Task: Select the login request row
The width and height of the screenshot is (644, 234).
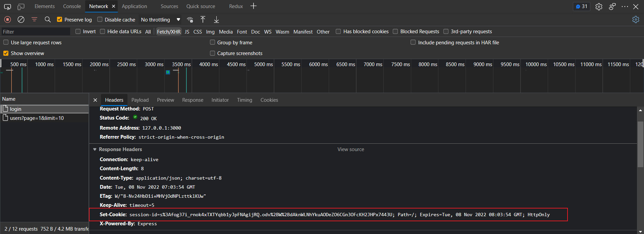Action: tap(44, 109)
